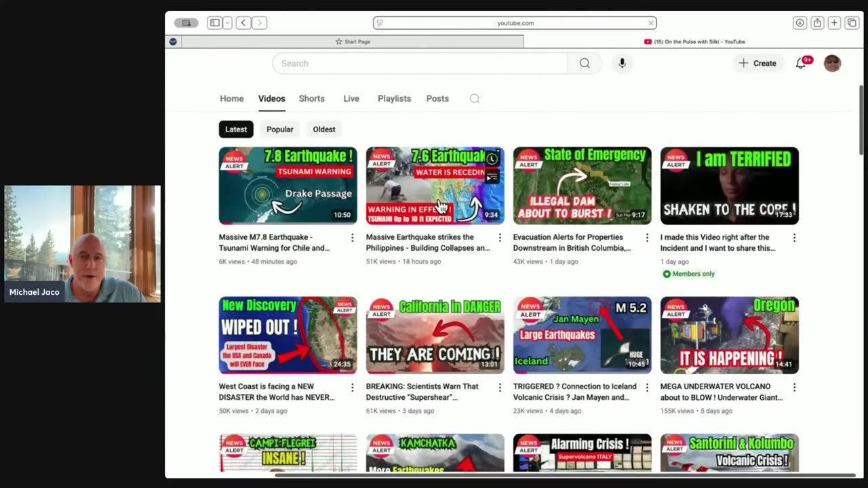868x488 pixels.
Task: Toggle the Safari sidebar button
Action: click(x=215, y=23)
